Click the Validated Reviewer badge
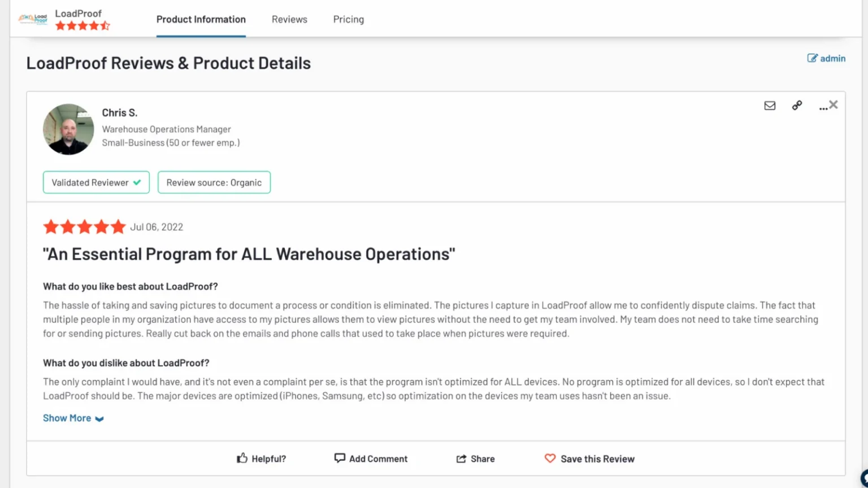The width and height of the screenshot is (868, 488). [x=96, y=182]
